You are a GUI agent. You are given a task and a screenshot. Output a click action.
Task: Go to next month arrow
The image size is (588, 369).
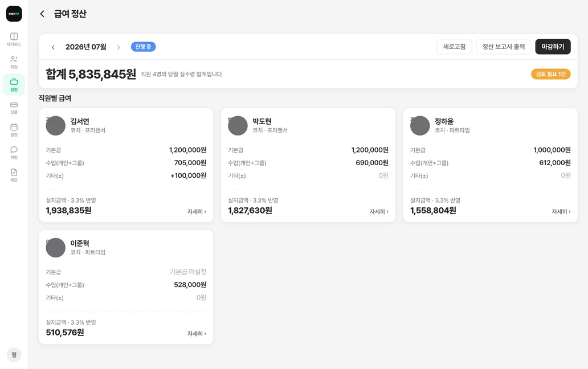tap(119, 47)
